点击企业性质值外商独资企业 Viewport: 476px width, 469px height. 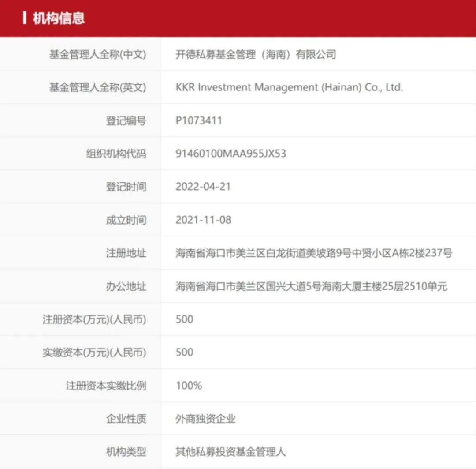(x=205, y=419)
